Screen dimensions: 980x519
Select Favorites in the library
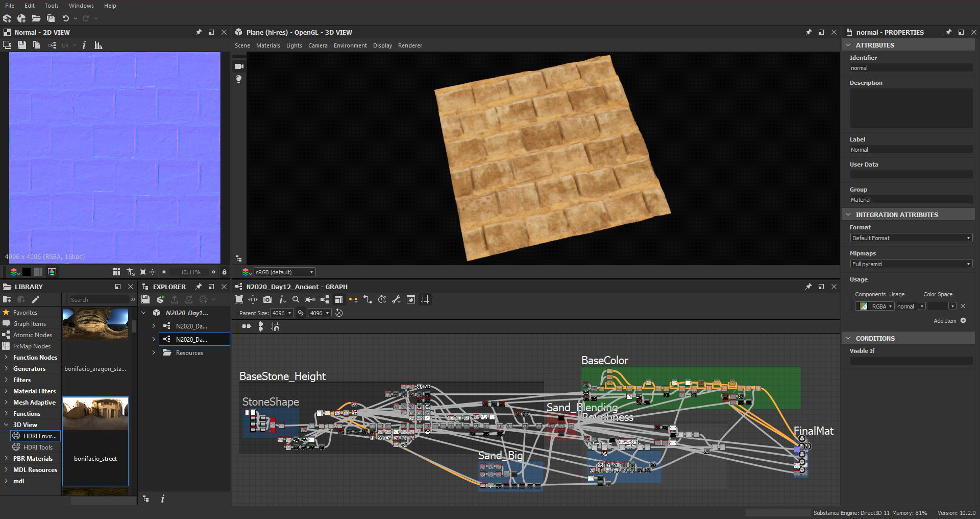coord(25,312)
